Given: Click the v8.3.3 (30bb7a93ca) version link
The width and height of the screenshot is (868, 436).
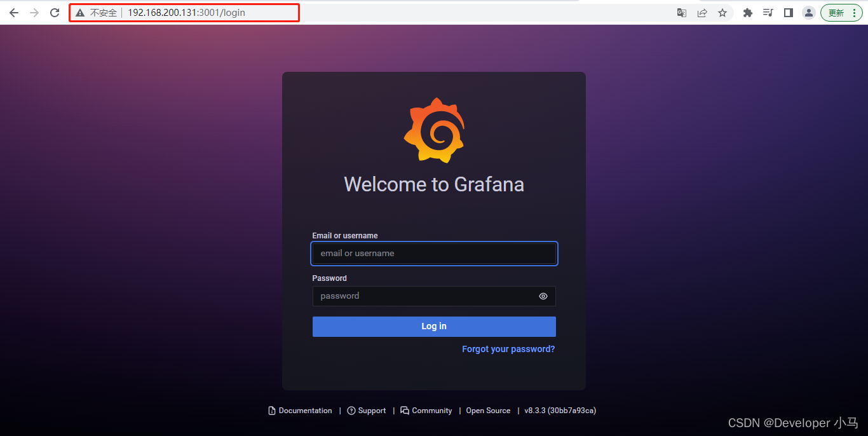Looking at the screenshot, I should click(x=560, y=411).
